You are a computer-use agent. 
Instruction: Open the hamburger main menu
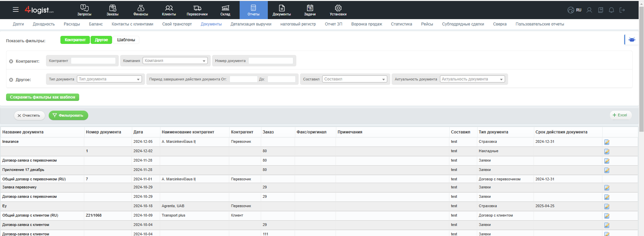[16, 10]
